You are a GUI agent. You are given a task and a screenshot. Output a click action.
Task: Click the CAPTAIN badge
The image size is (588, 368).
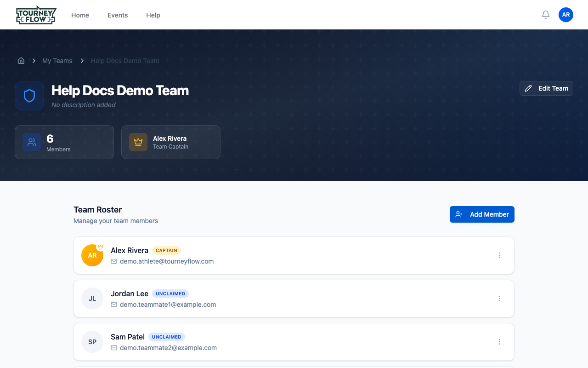[x=166, y=251]
